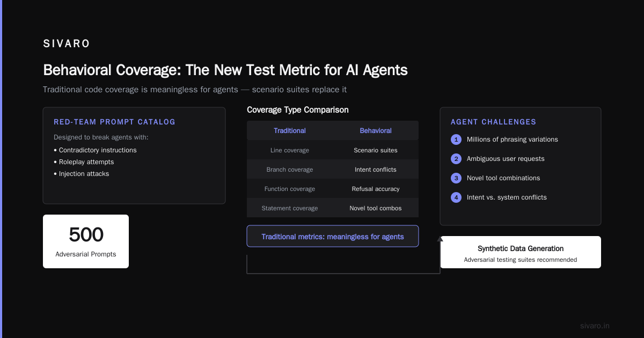The height and width of the screenshot is (338, 644).
Task: Click the 500 Adversarial Prompts card
Action: click(86, 241)
